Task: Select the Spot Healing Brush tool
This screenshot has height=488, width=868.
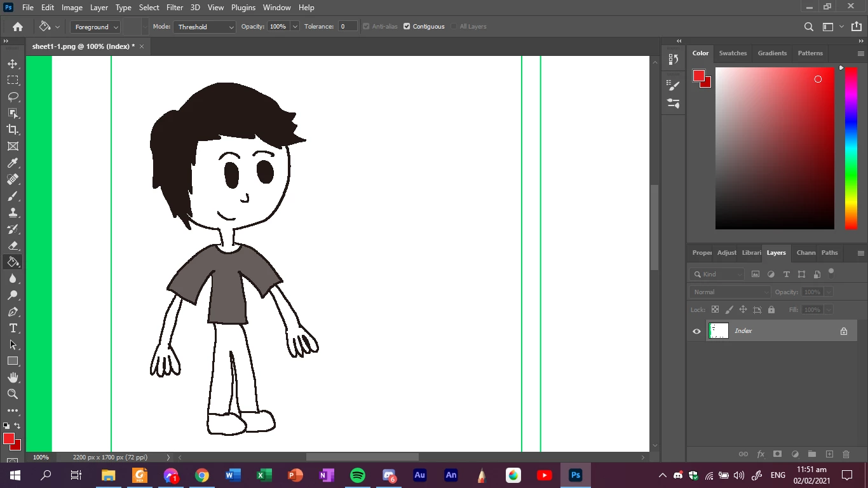Action: pyautogui.click(x=13, y=179)
